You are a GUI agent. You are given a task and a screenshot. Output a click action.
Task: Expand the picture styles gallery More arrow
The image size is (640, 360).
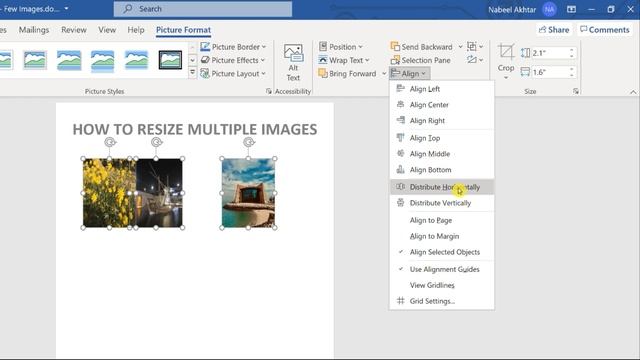192,73
